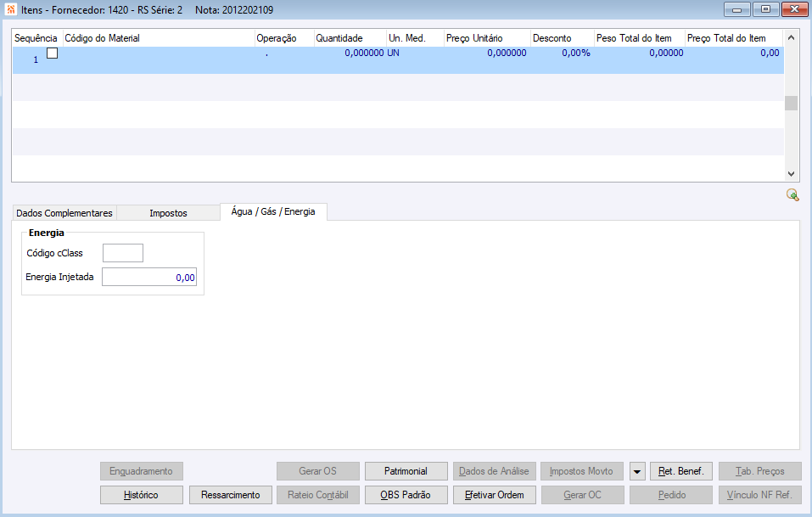Click the Rateio Contábil button

[318, 495]
